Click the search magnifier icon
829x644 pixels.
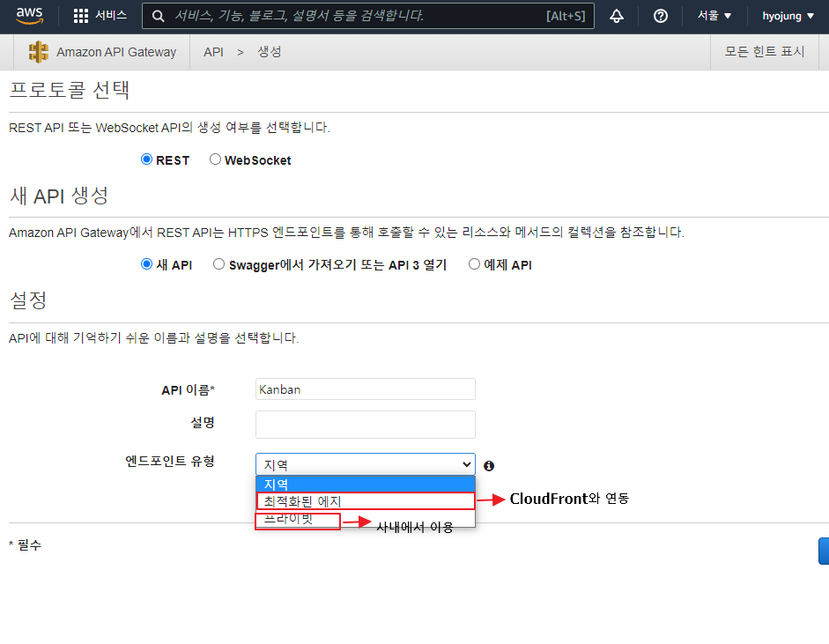[158, 17]
